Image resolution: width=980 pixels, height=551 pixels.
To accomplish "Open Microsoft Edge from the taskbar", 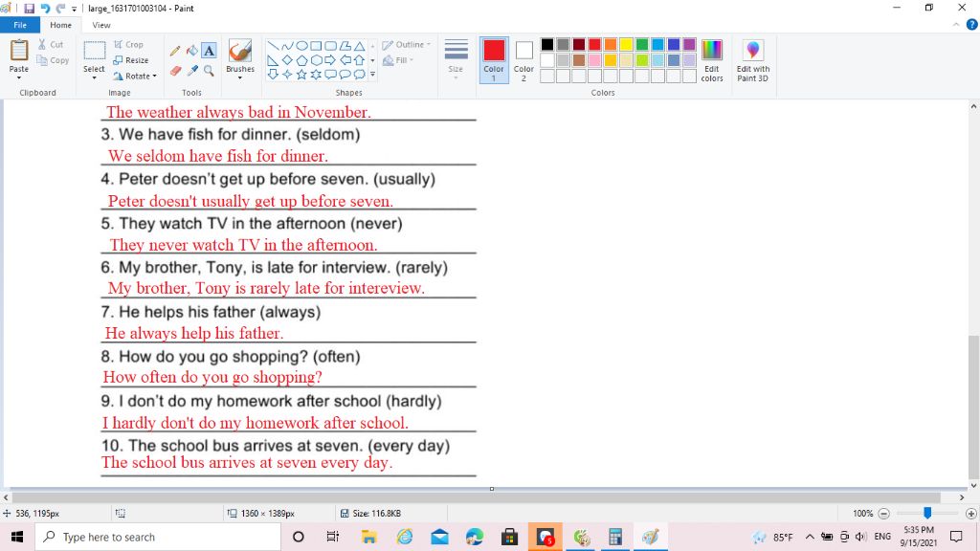I will pyautogui.click(x=475, y=538).
